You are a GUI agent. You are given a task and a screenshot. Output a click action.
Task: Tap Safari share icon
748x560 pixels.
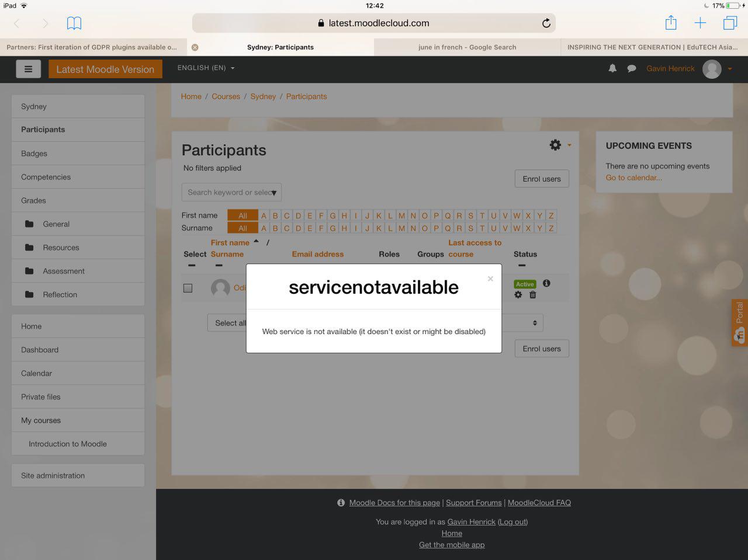click(x=671, y=23)
